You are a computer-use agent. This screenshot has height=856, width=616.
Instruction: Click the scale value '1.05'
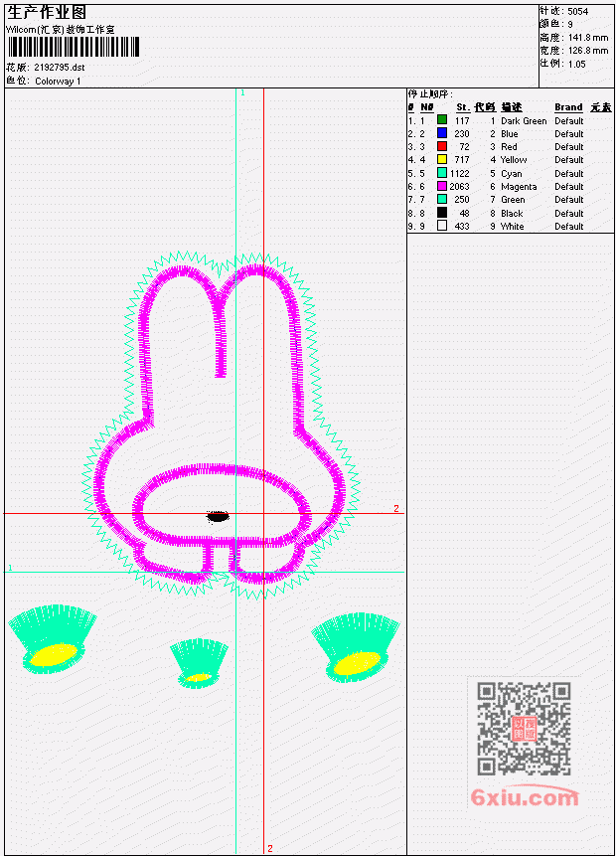pyautogui.click(x=576, y=64)
